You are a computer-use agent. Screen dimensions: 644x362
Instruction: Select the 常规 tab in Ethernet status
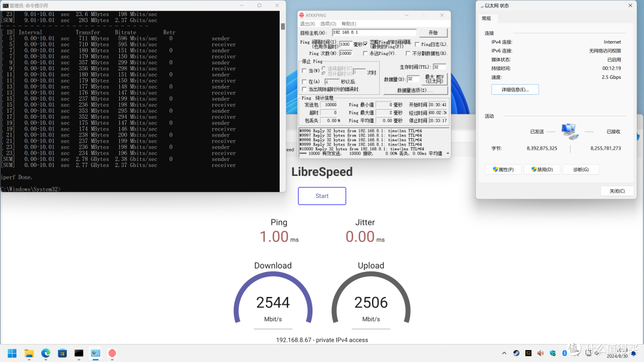coord(487,18)
